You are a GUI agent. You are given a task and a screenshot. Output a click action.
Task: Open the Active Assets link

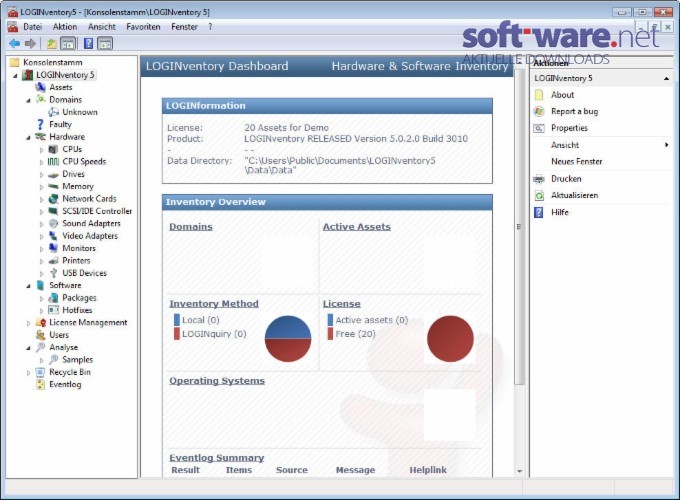point(357,227)
